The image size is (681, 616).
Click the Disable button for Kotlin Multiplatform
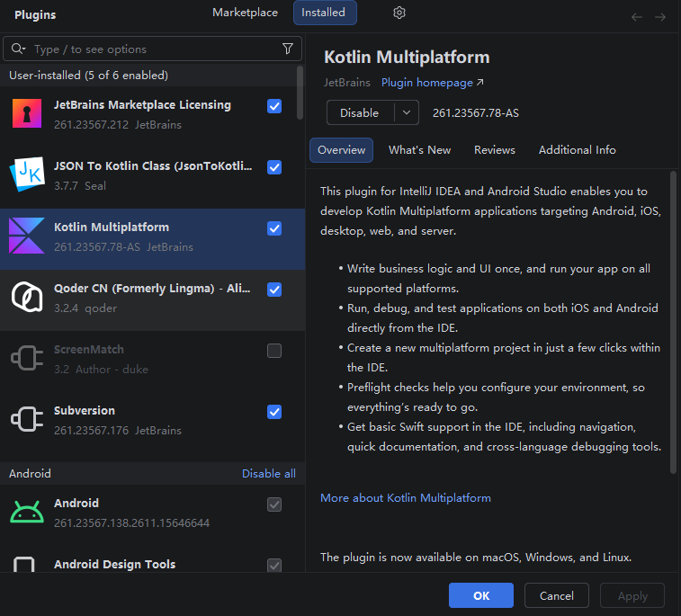[360, 113]
